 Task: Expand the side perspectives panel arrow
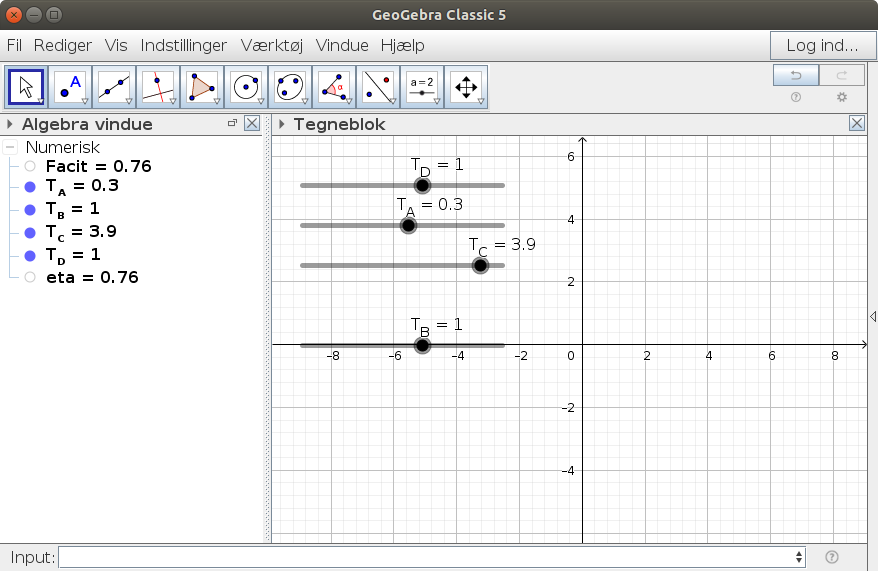[873, 317]
